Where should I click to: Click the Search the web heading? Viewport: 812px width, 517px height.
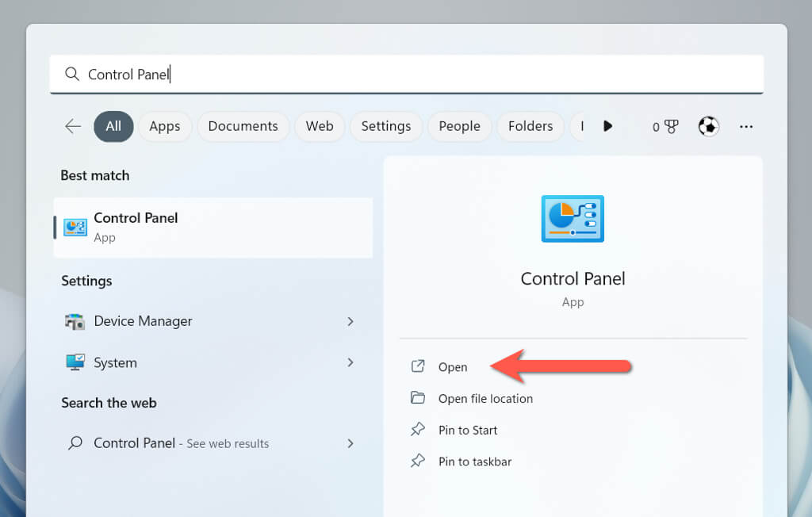[109, 403]
